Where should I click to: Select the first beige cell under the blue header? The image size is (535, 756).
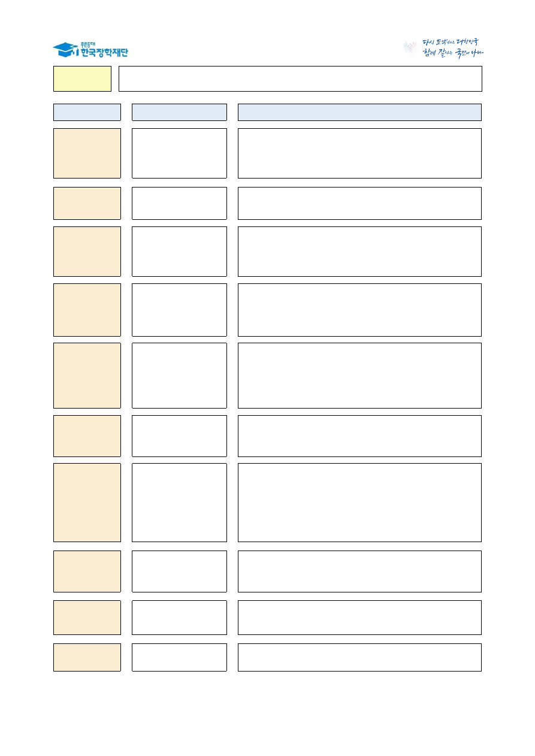87,153
